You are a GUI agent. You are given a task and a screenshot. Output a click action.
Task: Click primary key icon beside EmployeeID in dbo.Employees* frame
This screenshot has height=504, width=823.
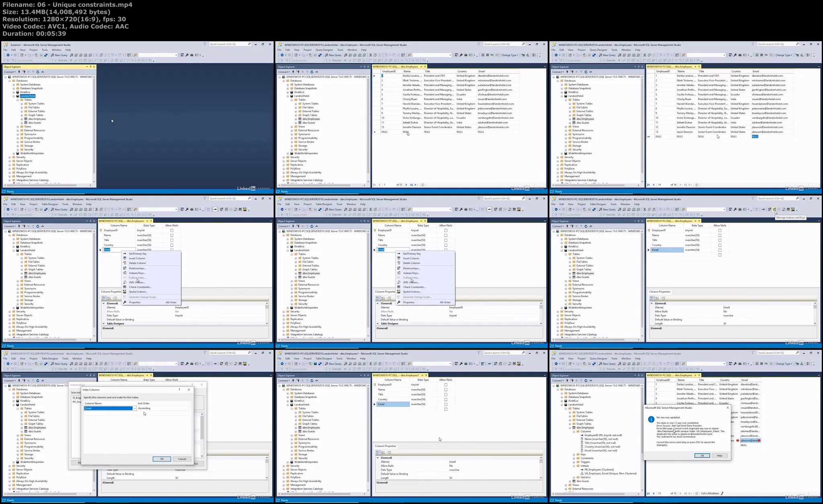point(375,385)
